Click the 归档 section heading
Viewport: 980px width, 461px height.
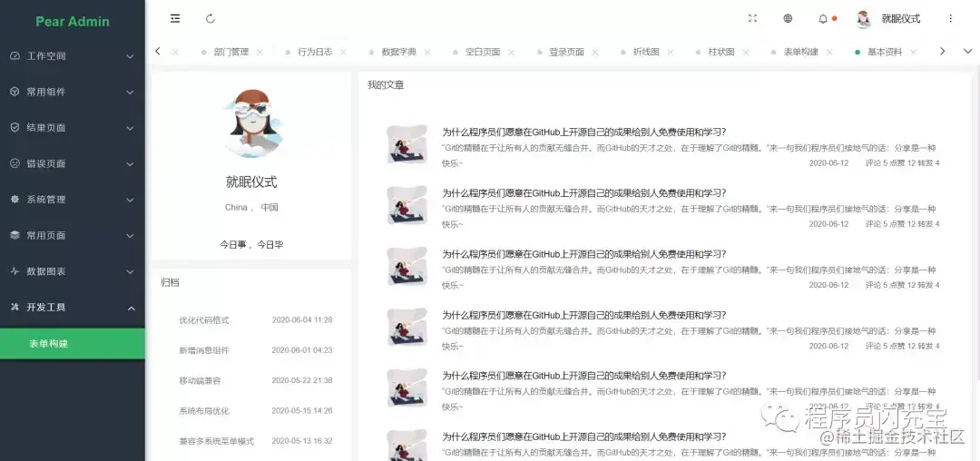point(170,282)
